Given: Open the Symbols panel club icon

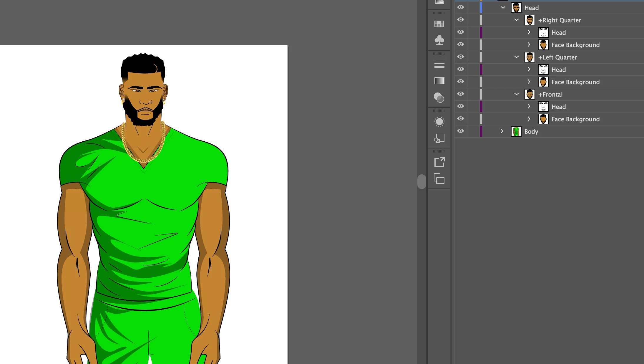Looking at the screenshot, I should tap(439, 40).
